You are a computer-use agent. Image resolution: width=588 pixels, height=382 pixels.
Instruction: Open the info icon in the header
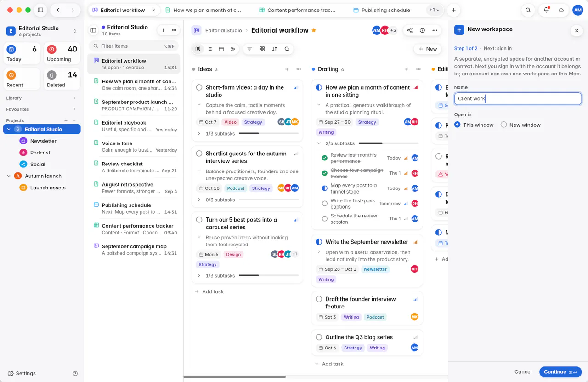tap(422, 30)
